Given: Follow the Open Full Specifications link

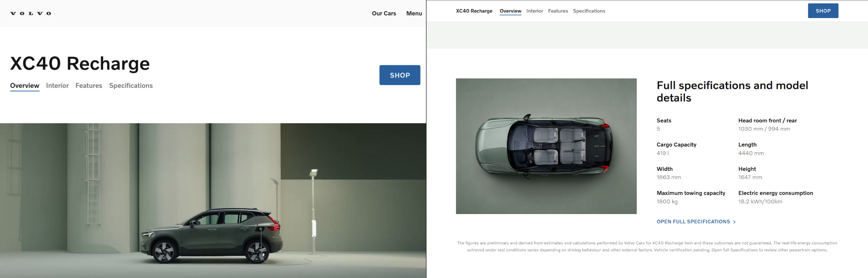Looking at the screenshot, I should [x=693, y=222].
